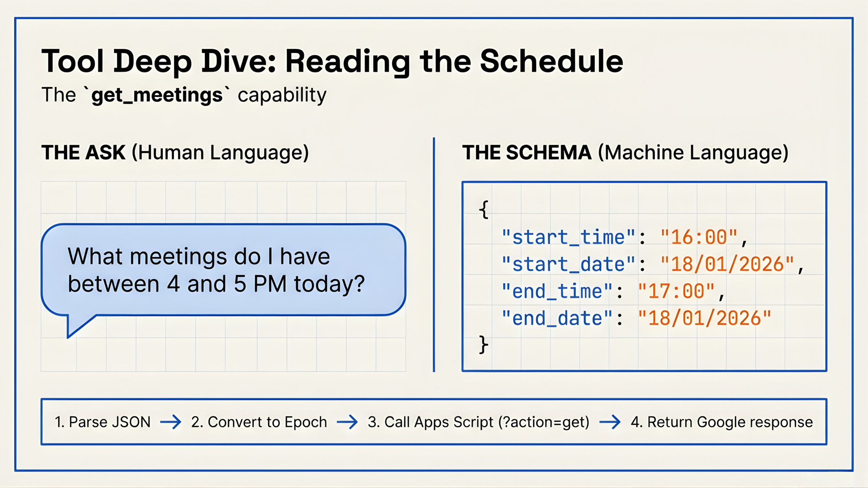This screenshot has height=488, width=868.
Task: Click the "start_date" key in the JSON
Action: tap(568, 264)
